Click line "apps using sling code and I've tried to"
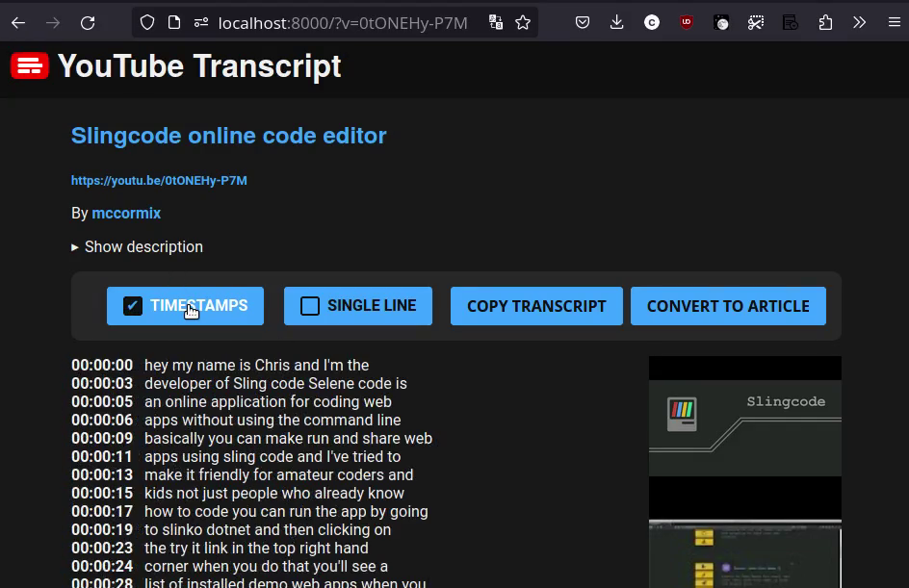The height and width of the screenshot is (588, 909). (273, 456)
